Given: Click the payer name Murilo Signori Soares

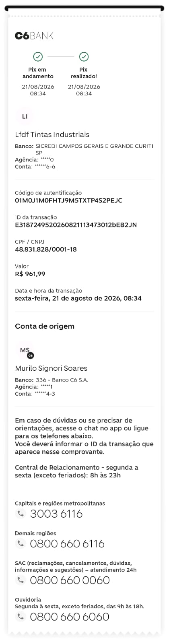Looking at the screenshot, I should (x=51, y=368).
